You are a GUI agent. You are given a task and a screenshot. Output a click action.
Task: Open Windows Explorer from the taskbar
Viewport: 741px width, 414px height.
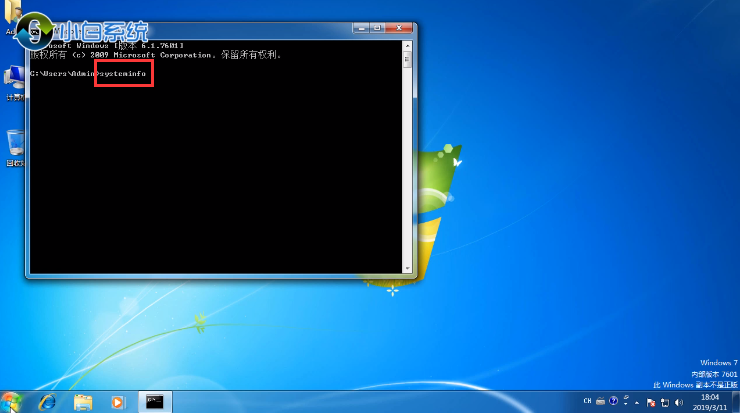click(x=83, y=402)
